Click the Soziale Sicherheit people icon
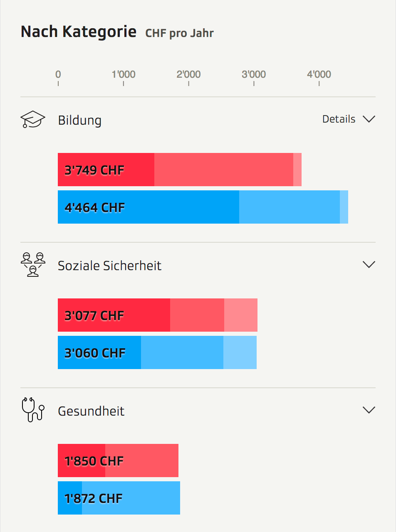The height and width of the screenshot is (532, 396). pos(33,265)
